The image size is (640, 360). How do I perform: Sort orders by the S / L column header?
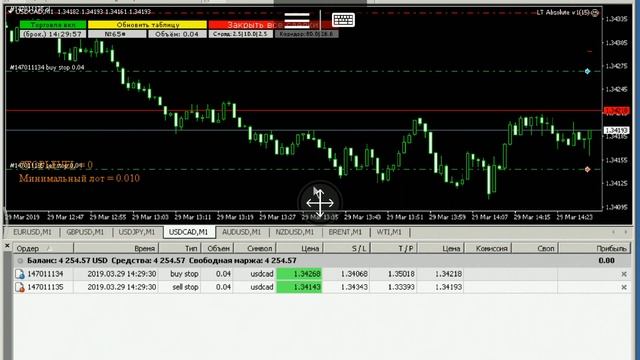[x=346, y=248]
